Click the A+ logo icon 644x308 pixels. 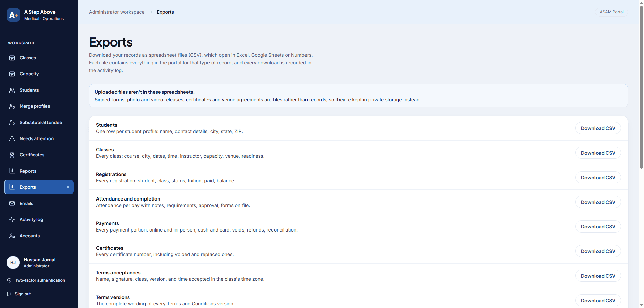click(x=13, y=15)
